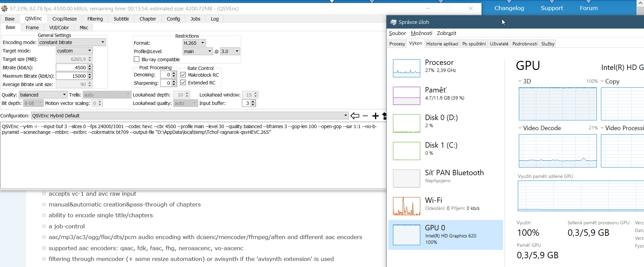This screenshot has height=267, width=644.
Task: Expand the 3D graph selector in Task Manager
Action: [520, 81]
